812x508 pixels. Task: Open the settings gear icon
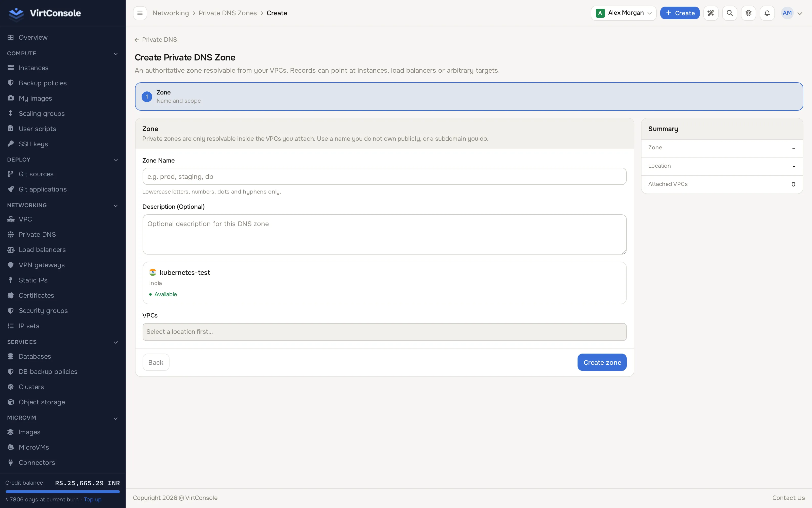[x=748, y=13]
